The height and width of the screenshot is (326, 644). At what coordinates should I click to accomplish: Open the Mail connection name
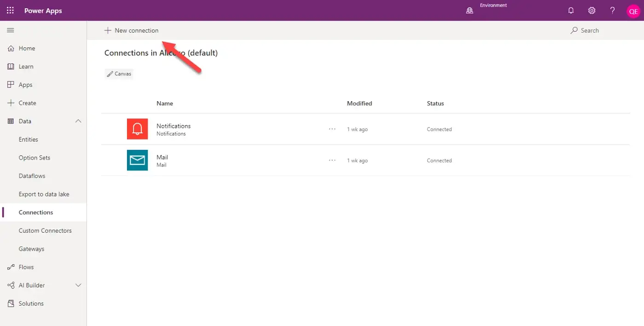tap(162, 157)
